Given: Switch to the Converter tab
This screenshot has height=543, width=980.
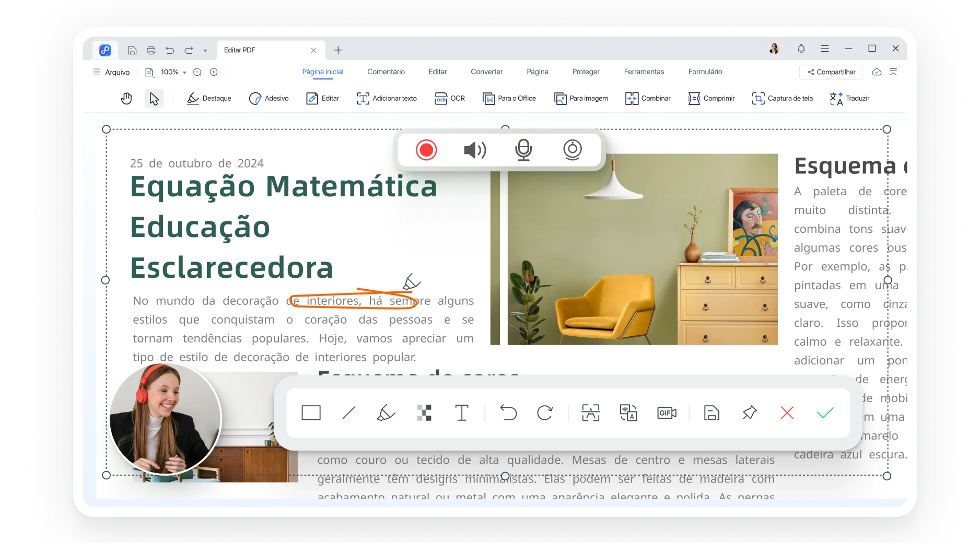Looking at the screenshot, I should [487, 72].
